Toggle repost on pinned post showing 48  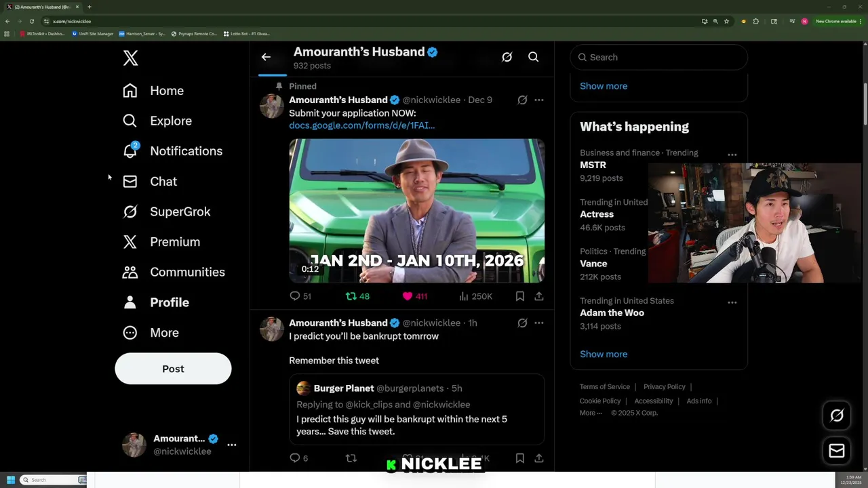pos(357,296)
